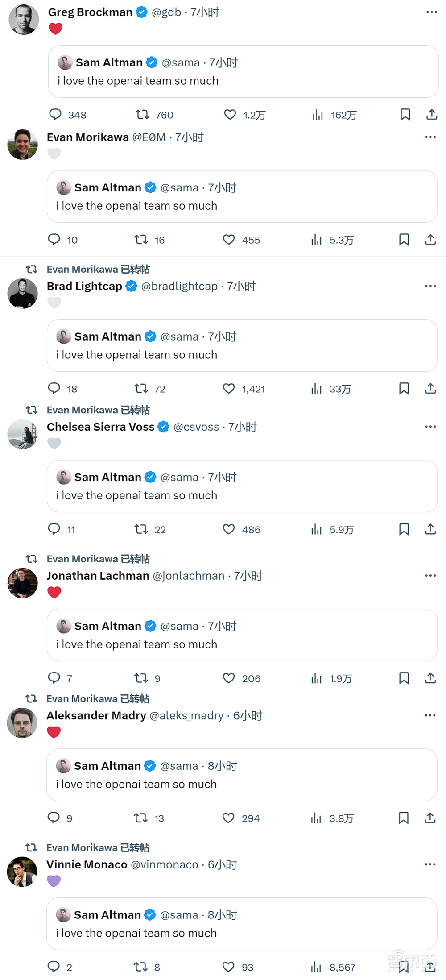
Task: Bookmark Evan Morikawa's post with 455 likes
Action: tap(404, 240)
